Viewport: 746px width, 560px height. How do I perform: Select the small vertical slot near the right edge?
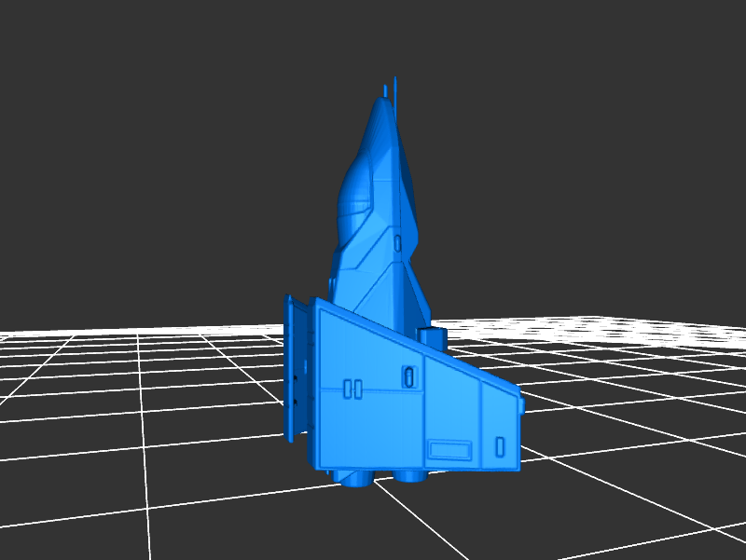pyautogui.click(x=499, y=445)
